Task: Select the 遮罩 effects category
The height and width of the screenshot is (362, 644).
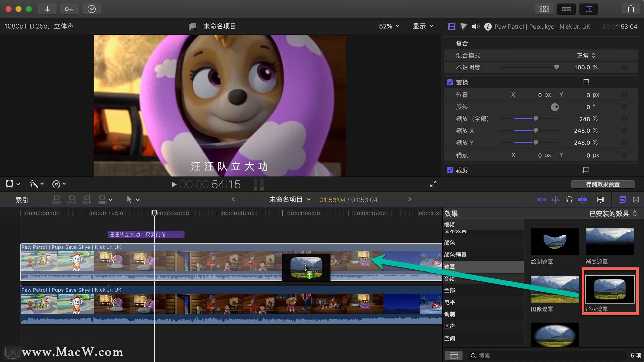Action: coord(483,267)
